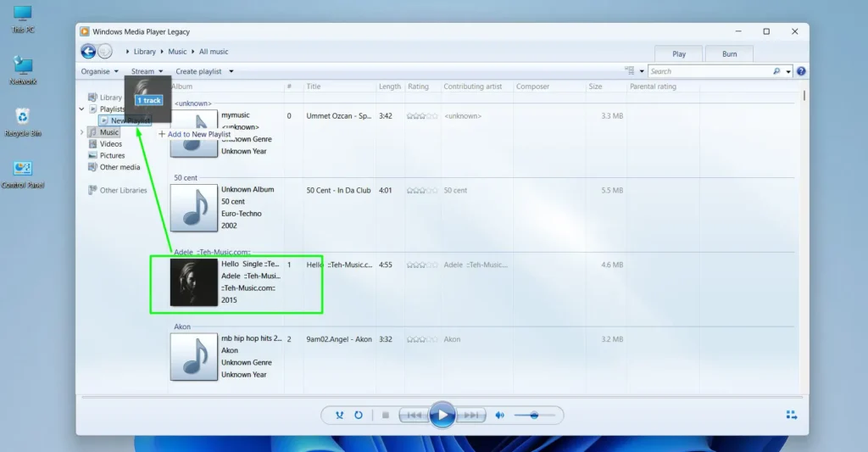Mute the volume speaker icon
This screenshot has height=452, width=868.
[x=500, y=415]
